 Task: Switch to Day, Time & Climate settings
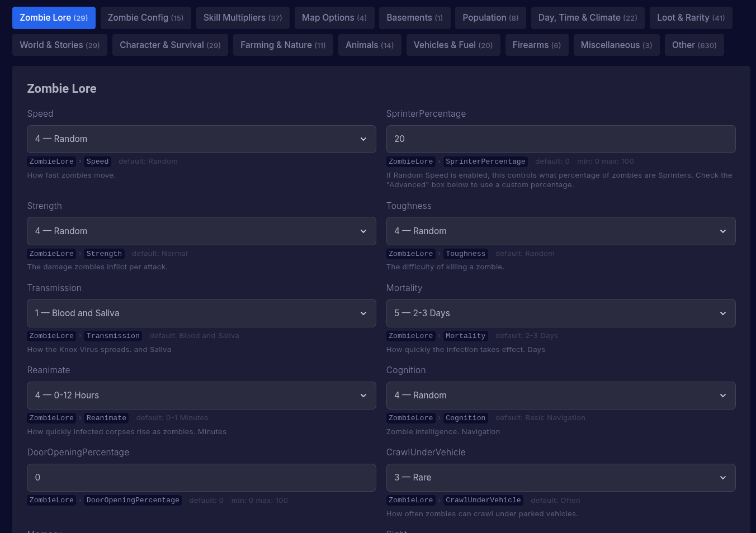(588, 17)
